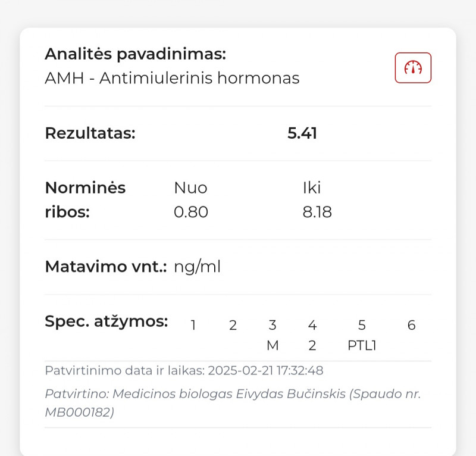Click special mark column number 6
The height and width of the screenshot is (456, 476).
click(x=411, y=325)
